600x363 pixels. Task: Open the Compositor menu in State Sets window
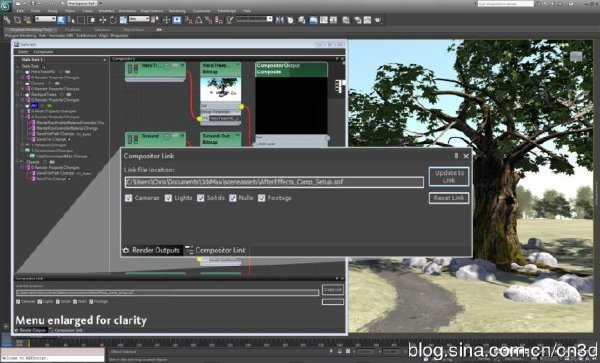click(44, 52)
